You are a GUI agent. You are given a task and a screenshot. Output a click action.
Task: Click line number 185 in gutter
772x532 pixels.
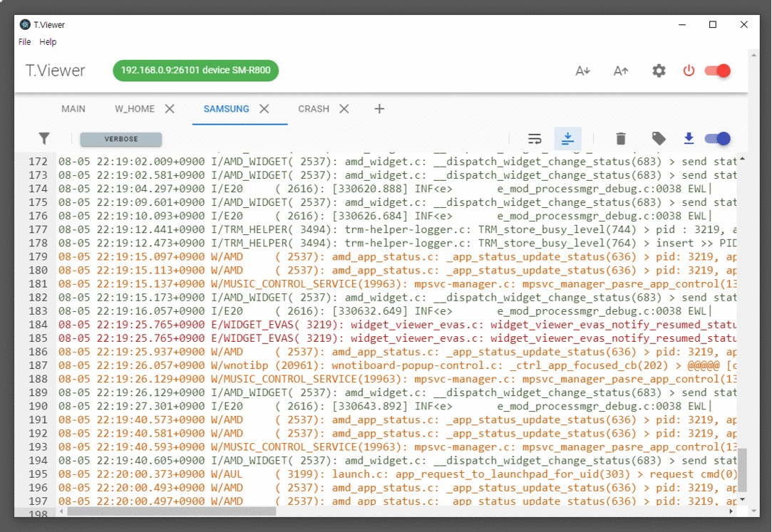pyautogui.click(x=38, y=338)
